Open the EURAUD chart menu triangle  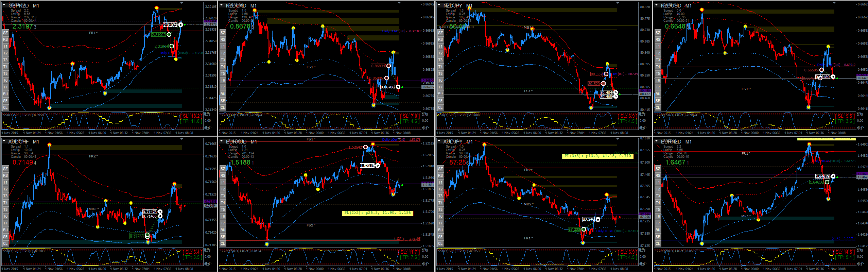point(221,141)
